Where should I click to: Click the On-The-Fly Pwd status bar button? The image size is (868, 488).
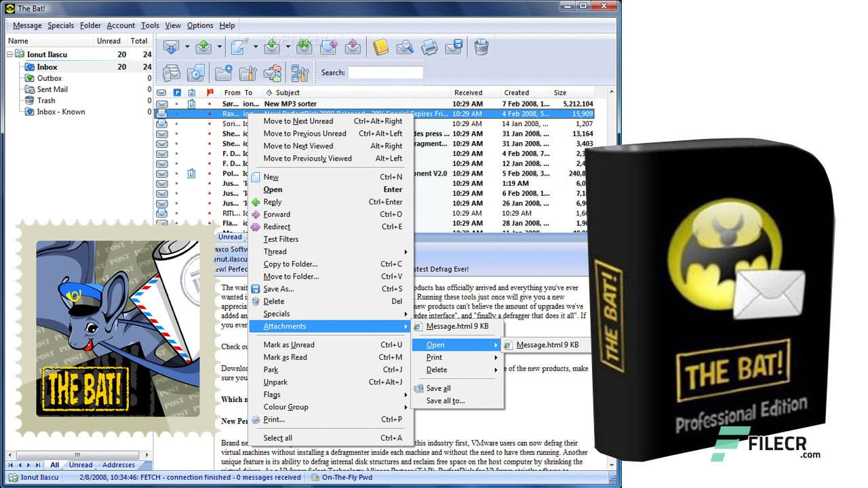tap(343, 477)
